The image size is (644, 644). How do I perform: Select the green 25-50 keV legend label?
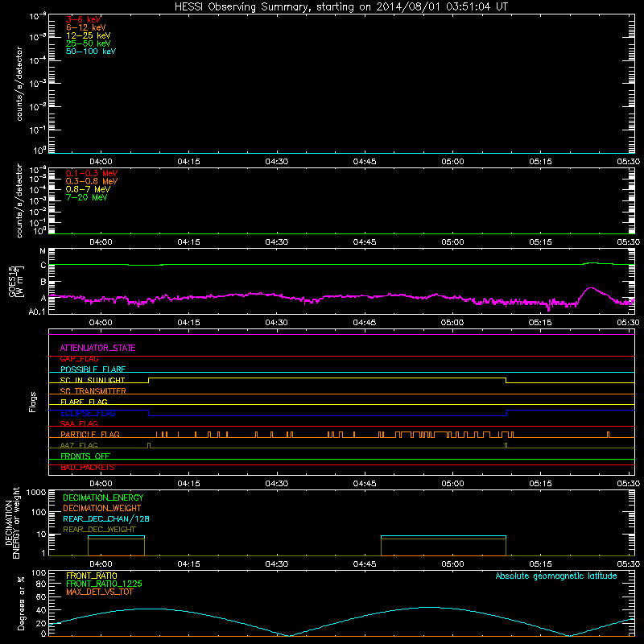coord(88,43)
